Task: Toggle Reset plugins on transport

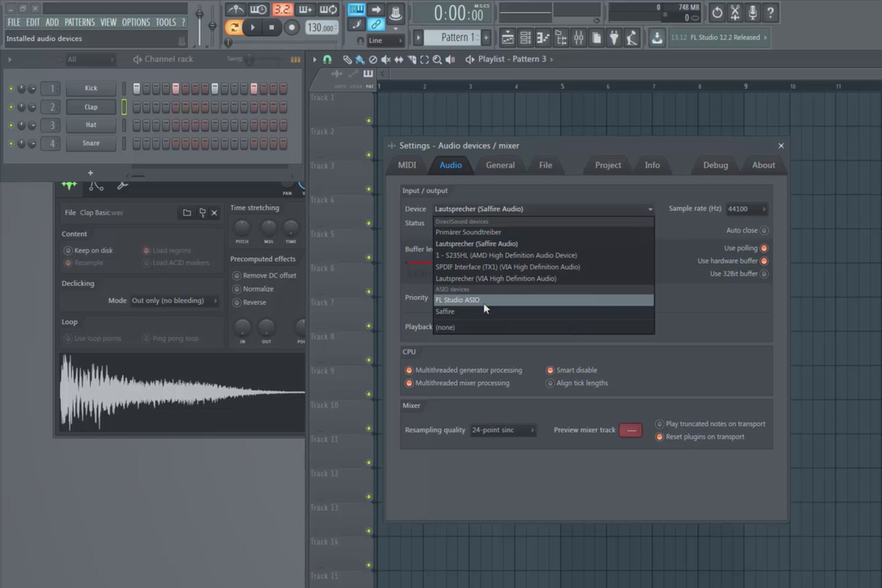Action: [x=659, y=437]
